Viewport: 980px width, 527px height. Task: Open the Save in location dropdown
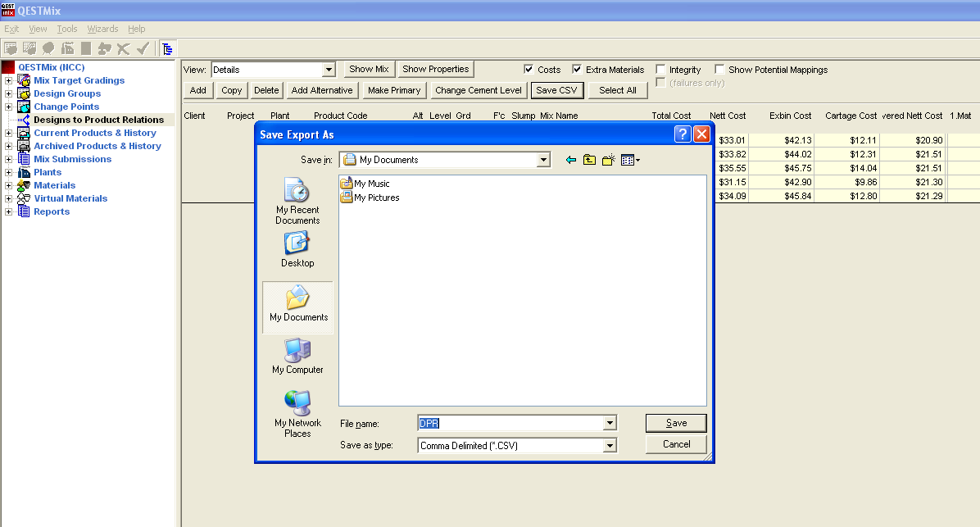(543, 160)
